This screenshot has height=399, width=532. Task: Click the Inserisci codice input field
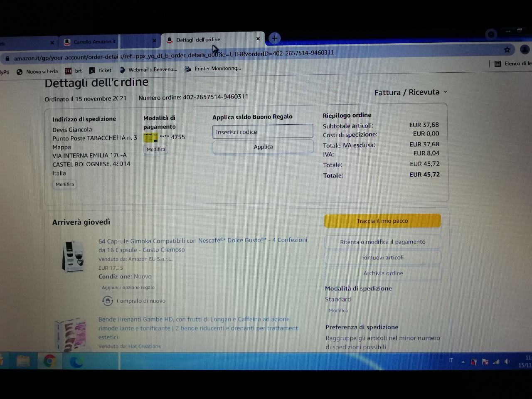point(262,132)
